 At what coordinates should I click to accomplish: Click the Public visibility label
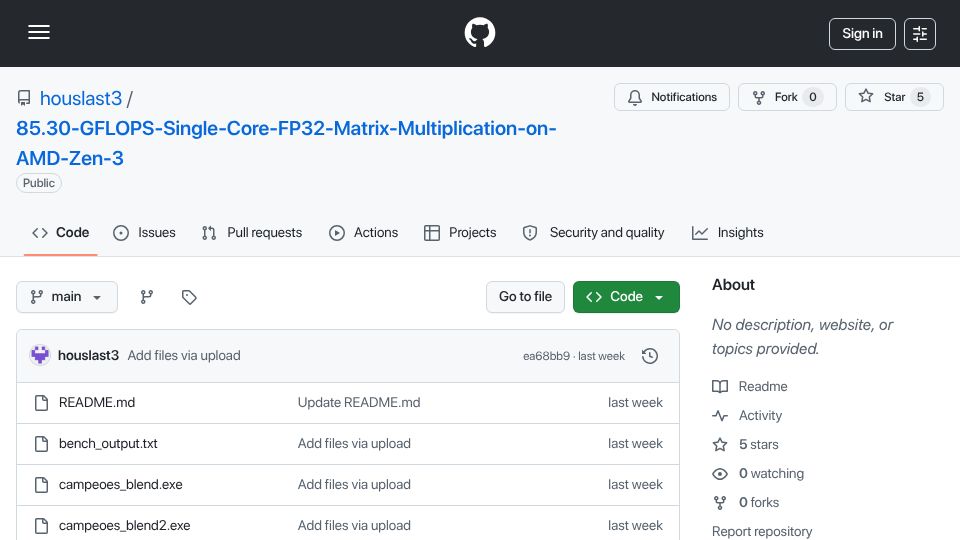pos(39,183)
